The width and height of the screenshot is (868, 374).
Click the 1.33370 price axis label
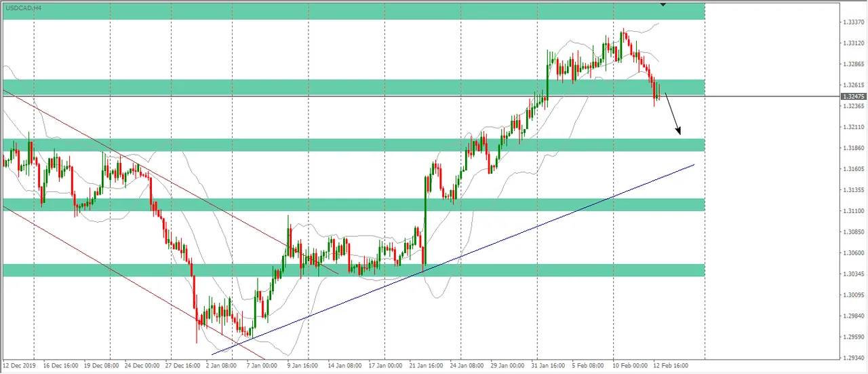[x=853, y=22]
